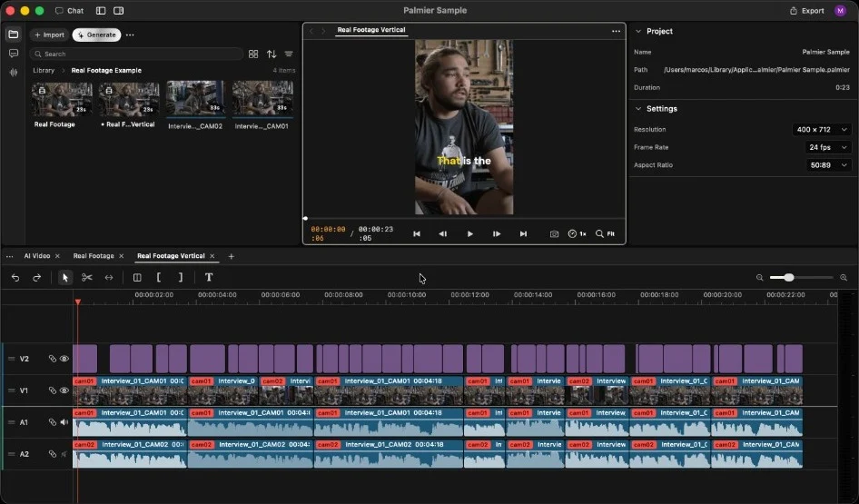Screen dimensions: 859x504
Task: Select the slip horizontal arrows tool
Action: pyautogui.click(x=109, y=278)
